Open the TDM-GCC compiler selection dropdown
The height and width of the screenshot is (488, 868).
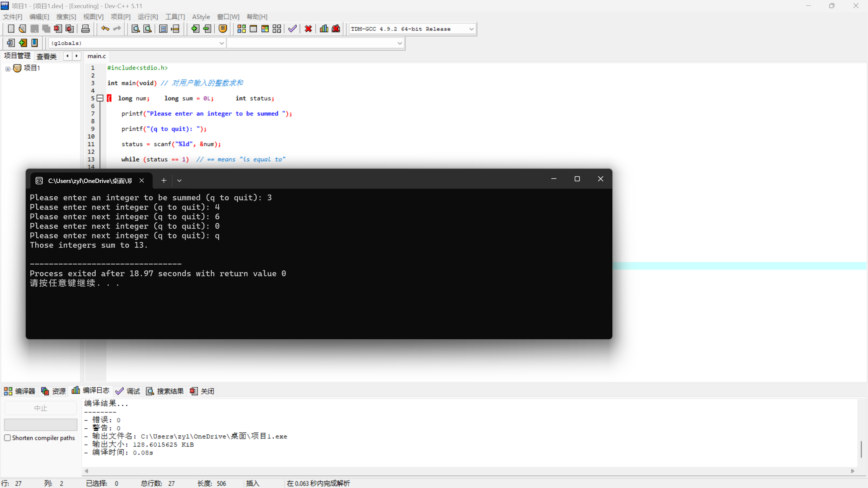pos(471,29)
